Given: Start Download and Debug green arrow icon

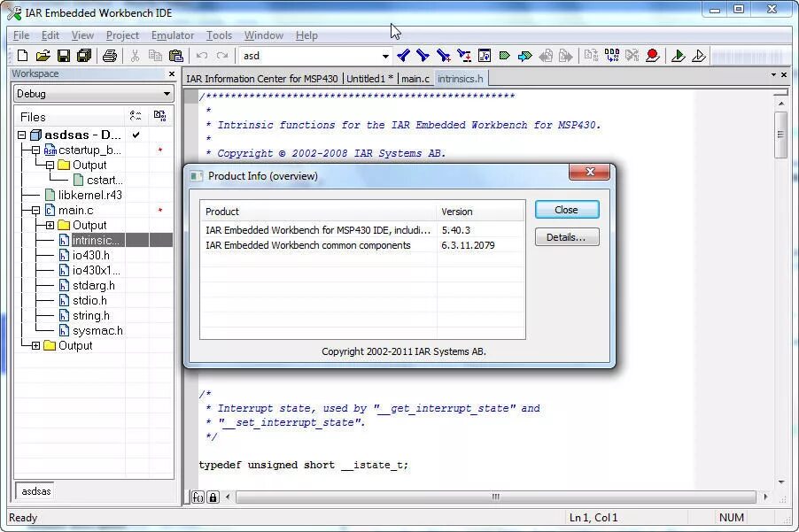Looking at the screenshot, I should (679, 56).
